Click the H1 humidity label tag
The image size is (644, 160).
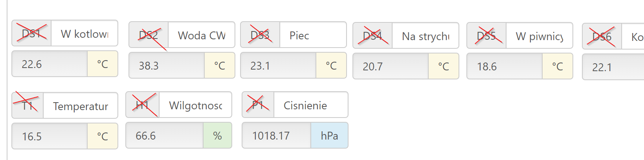point(143,105)
